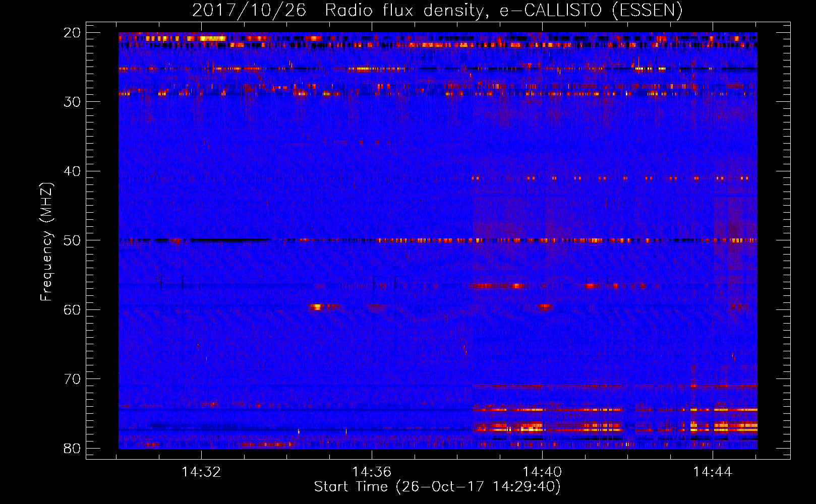Click the 'Start Time (26-Oct-17 14:29:40)' label
This screenshot has height=504, width=816.
[437, 487]
